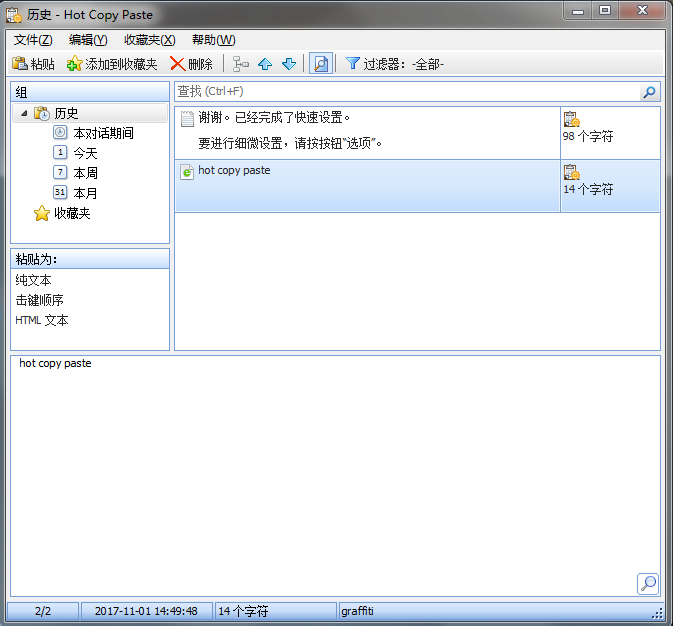This screenshot has width=673, height=626.
Task: Click the 粘贴 (Paste) toolbar button
Action: (33, 64)
